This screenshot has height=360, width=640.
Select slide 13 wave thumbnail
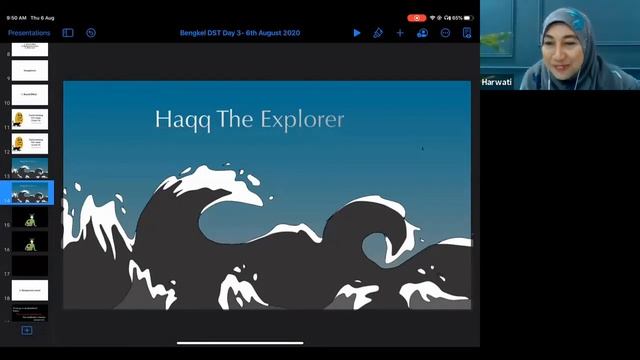[x=30, y=168]
